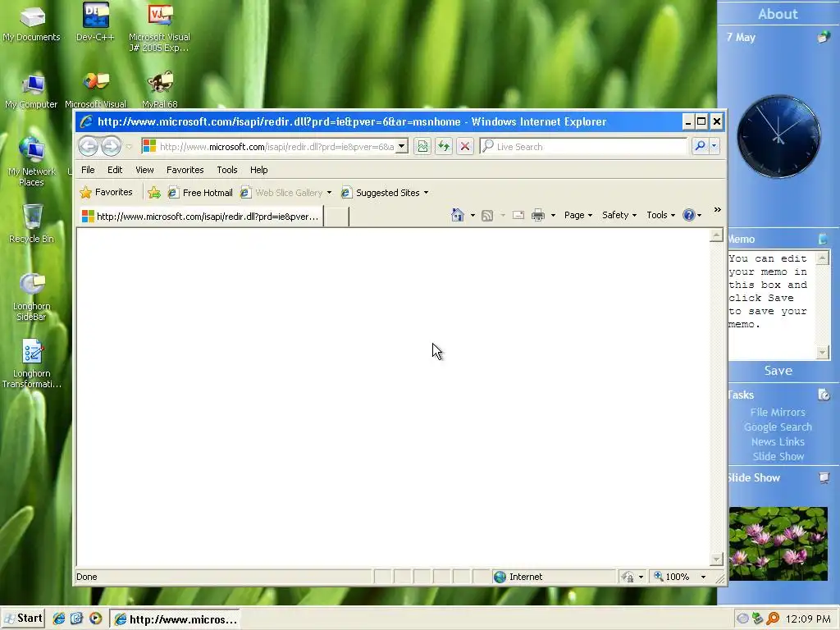Viewport: 840px width, 630px height.
Task: Open Longhorn Transformation desktop icon
Action: 32,363
